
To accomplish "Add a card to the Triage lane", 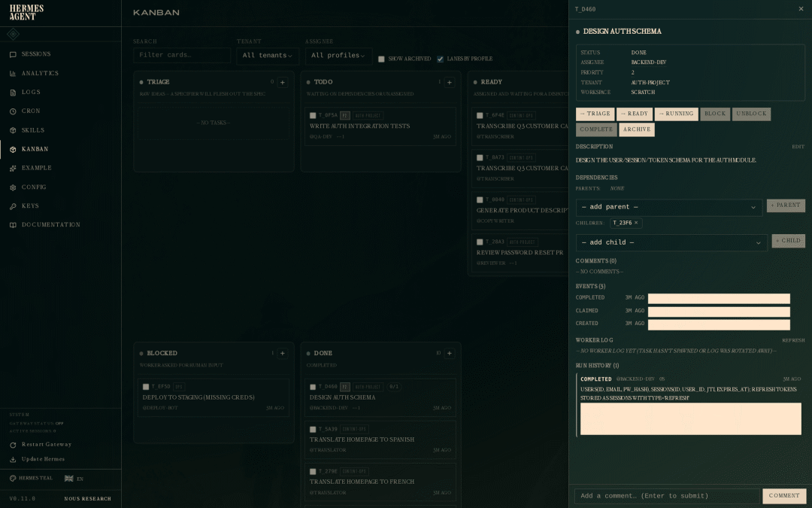I will click(282, 82).
